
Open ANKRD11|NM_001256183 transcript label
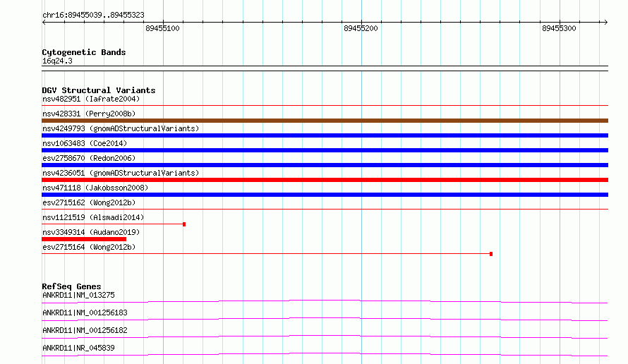(85, 313)
